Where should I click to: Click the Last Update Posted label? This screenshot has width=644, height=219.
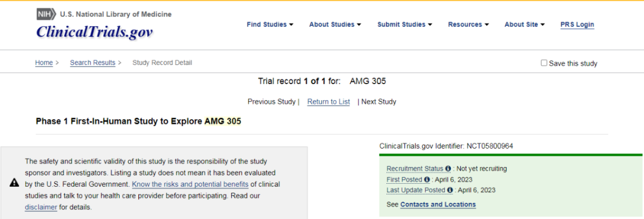point(416,190)
